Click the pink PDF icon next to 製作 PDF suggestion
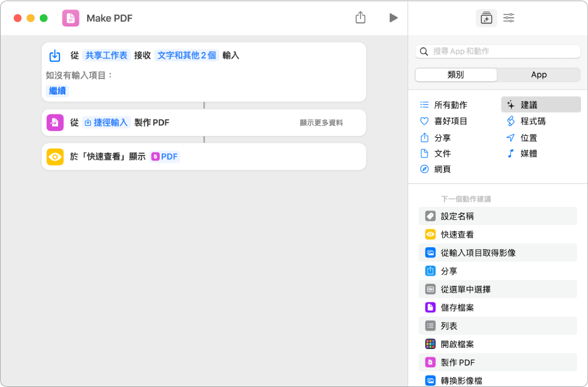588x387 pixels. (x=430, y=362)
